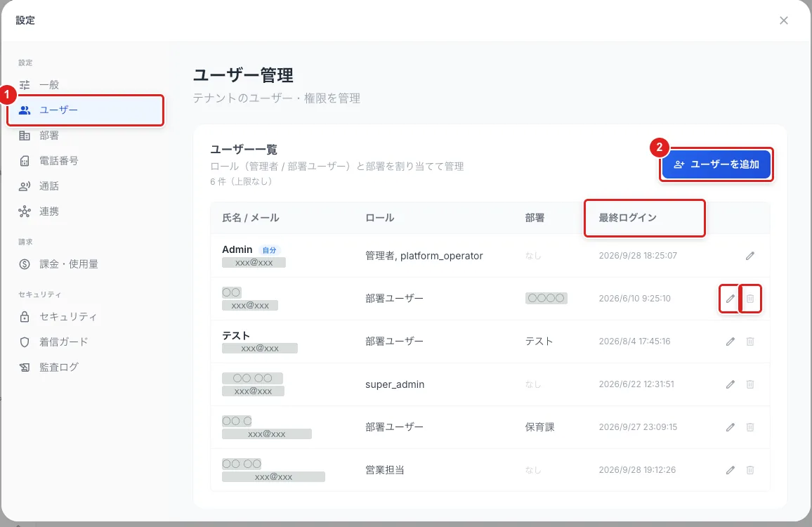Click the people icon beside ユーザー
Viewport: 812px width, 527px height.
[25, 110]
